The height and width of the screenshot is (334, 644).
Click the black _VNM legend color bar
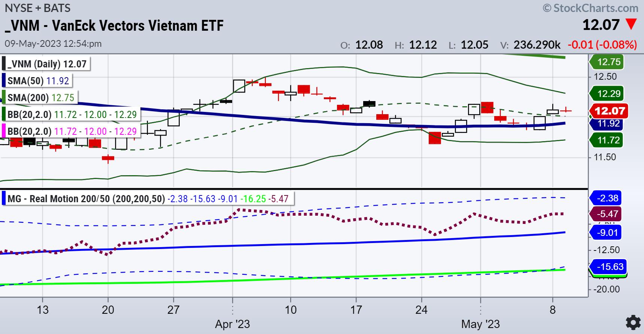point(4,64)
